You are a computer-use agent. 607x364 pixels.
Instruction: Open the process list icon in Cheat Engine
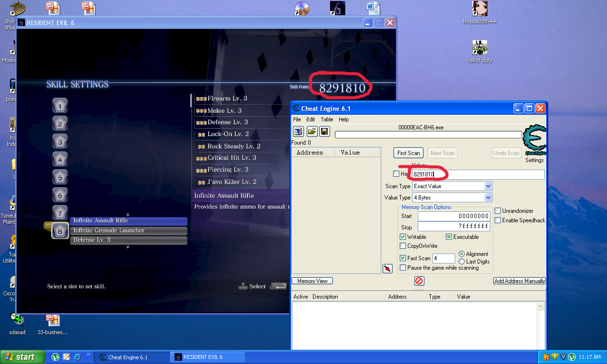click(299, 131)
